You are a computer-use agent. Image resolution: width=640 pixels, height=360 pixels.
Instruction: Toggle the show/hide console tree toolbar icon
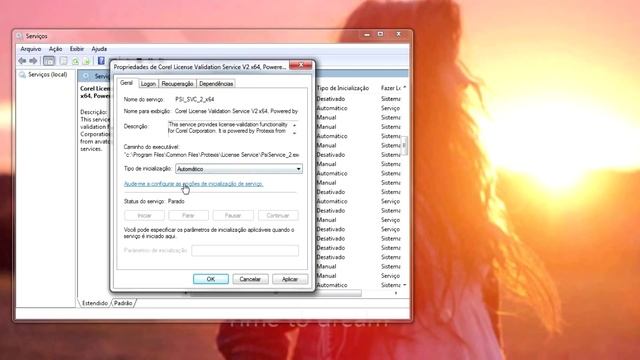[x=49, y=61]
